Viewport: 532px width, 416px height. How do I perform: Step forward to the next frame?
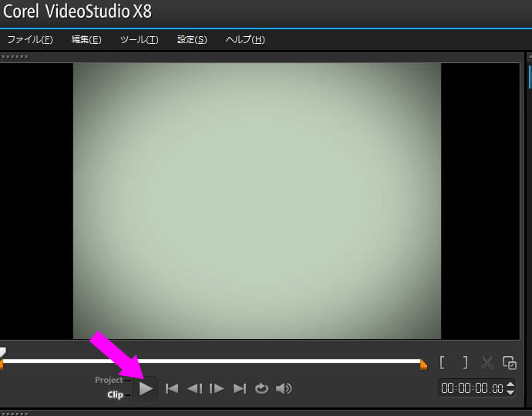point(217,388)
